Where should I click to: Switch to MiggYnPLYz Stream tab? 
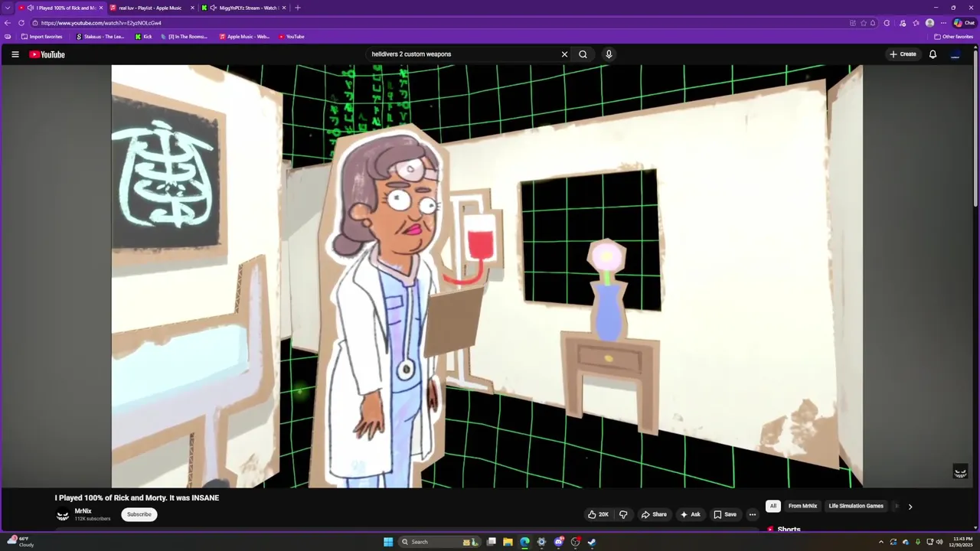pyautogui.click(x=246, y=8)
